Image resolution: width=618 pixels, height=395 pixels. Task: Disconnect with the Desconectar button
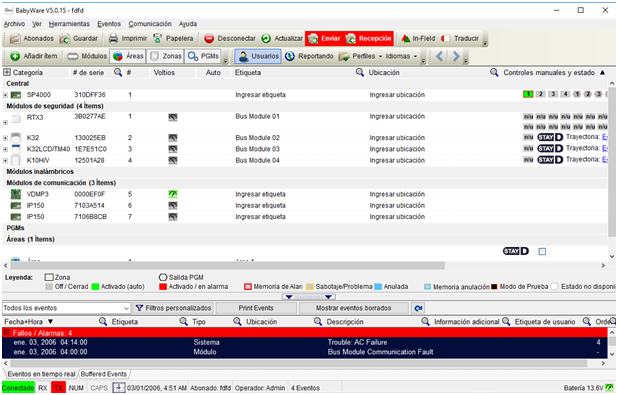(230, 39)
